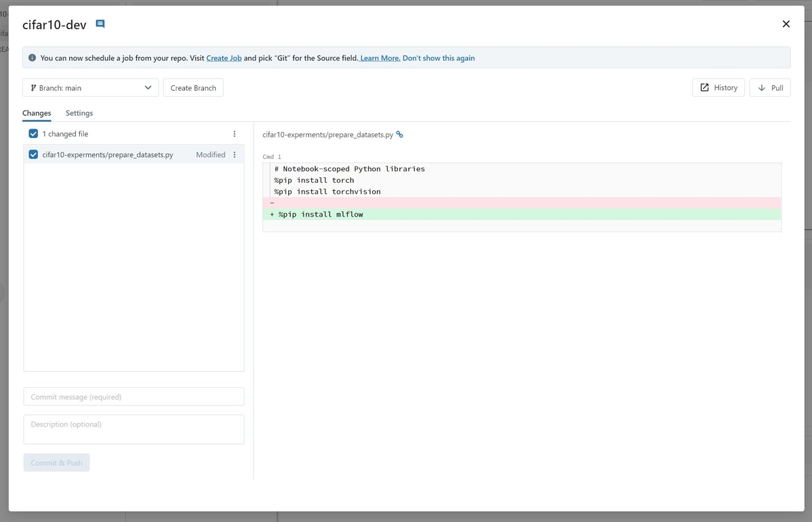Viewport: 812px width, 522px height.
Task: Click the Commit & Push button
Action: 57,462
